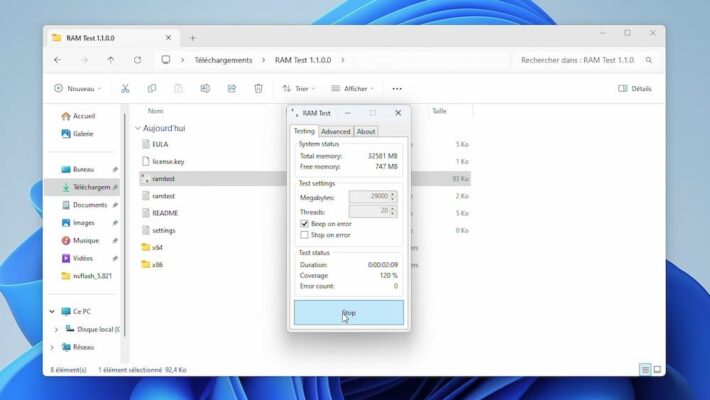Select the EULA file

click(x=160, y=144)
